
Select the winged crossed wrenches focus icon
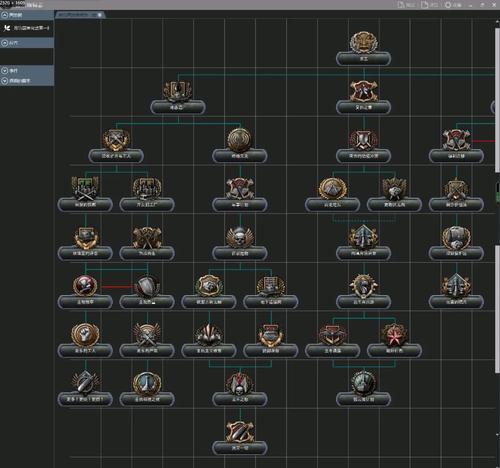pyautogui.click(x=147, y=335)
